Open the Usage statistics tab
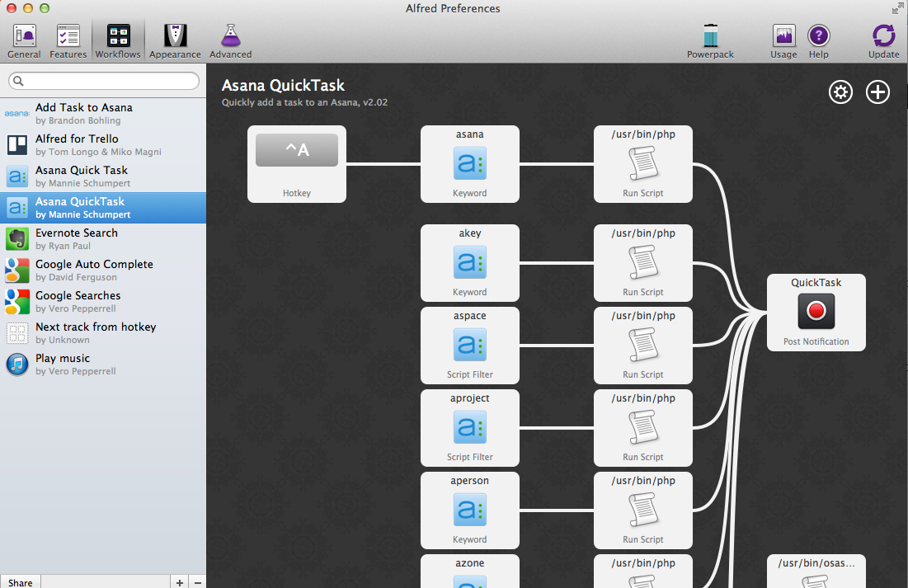 click(783, 41)
